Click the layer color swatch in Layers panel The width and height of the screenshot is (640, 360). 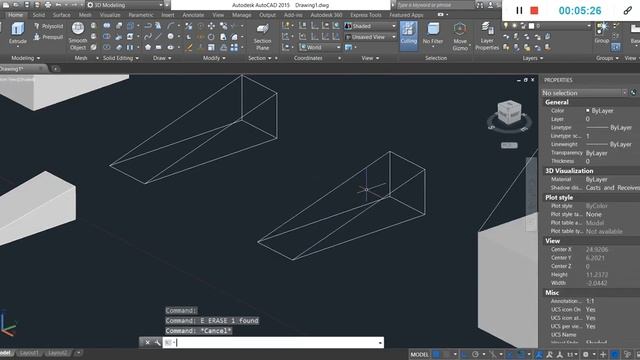(531, 26)
